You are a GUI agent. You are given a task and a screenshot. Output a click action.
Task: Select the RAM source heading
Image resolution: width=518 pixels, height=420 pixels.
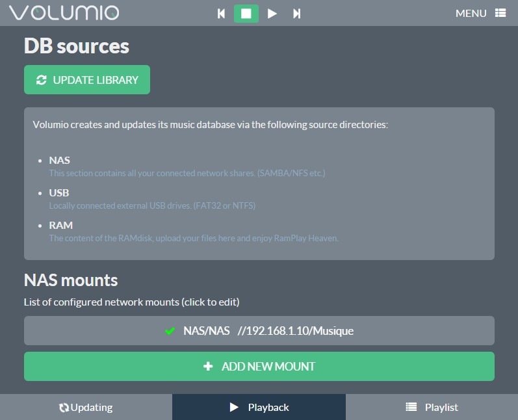pos(61,225)
